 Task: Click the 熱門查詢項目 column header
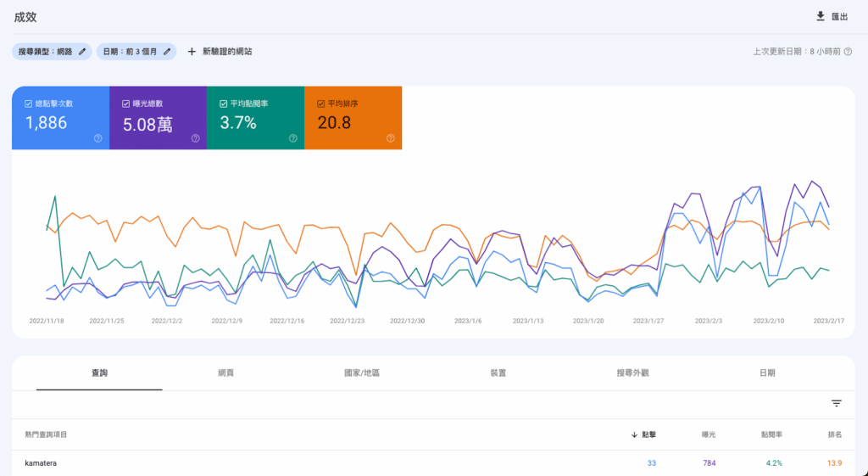point(46,435)
